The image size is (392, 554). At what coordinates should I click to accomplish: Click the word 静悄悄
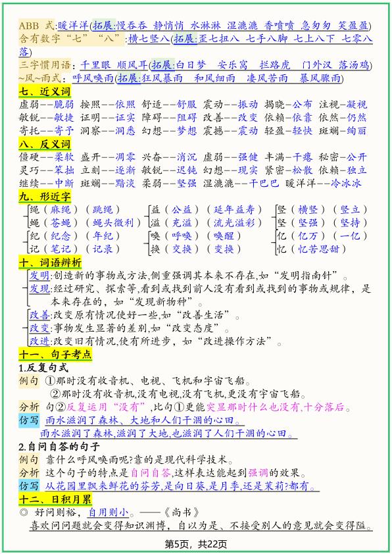coord(168,26)
